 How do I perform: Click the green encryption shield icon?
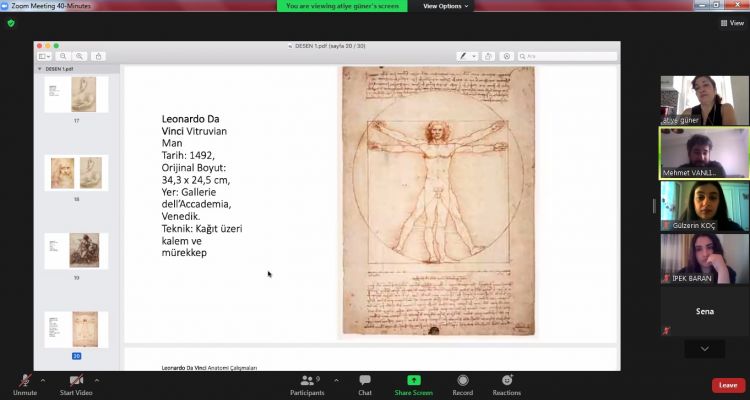coord(11,23)
